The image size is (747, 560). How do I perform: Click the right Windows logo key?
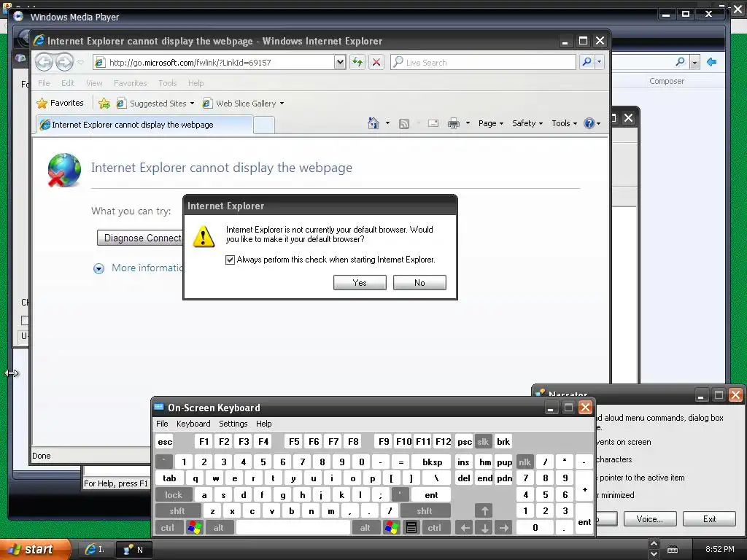(392, 528)
